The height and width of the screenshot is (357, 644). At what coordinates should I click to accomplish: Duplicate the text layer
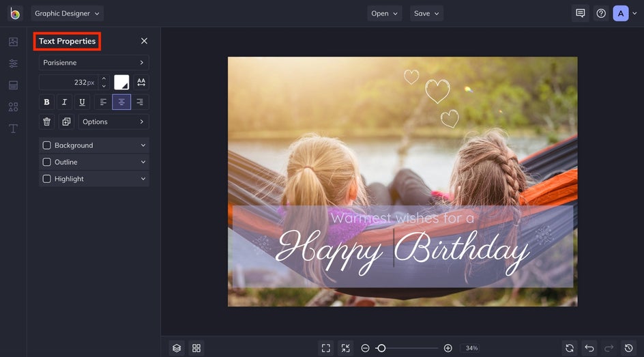[66, 122]
